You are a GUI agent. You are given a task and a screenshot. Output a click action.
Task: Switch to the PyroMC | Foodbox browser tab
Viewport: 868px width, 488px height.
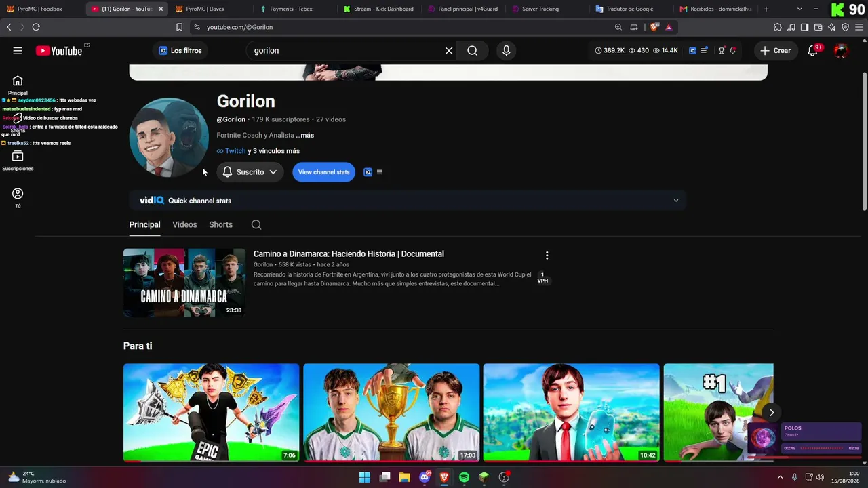click(x=42, y=9)
